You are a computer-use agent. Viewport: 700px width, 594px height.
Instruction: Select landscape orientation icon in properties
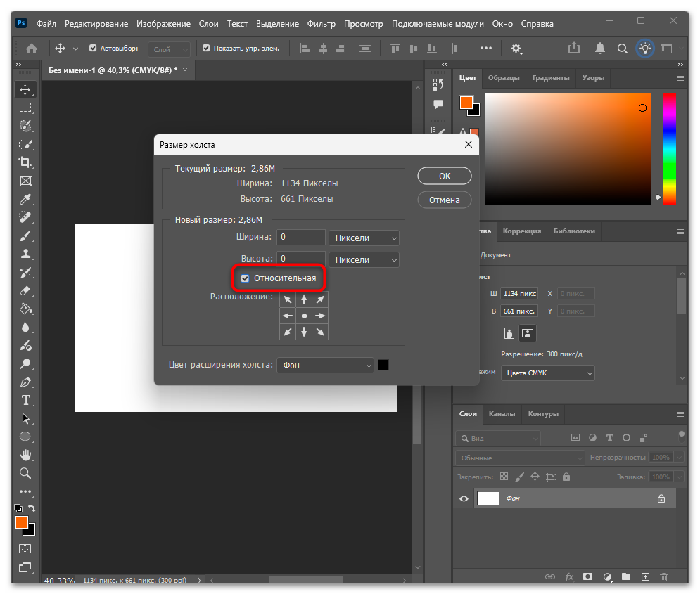tap(527, 333)
